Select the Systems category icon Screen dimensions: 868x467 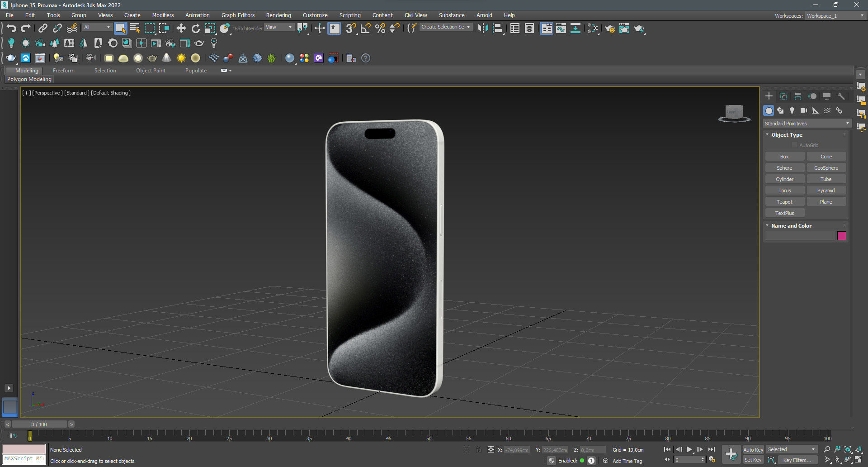pyautogui.click(x=839, y=110)
